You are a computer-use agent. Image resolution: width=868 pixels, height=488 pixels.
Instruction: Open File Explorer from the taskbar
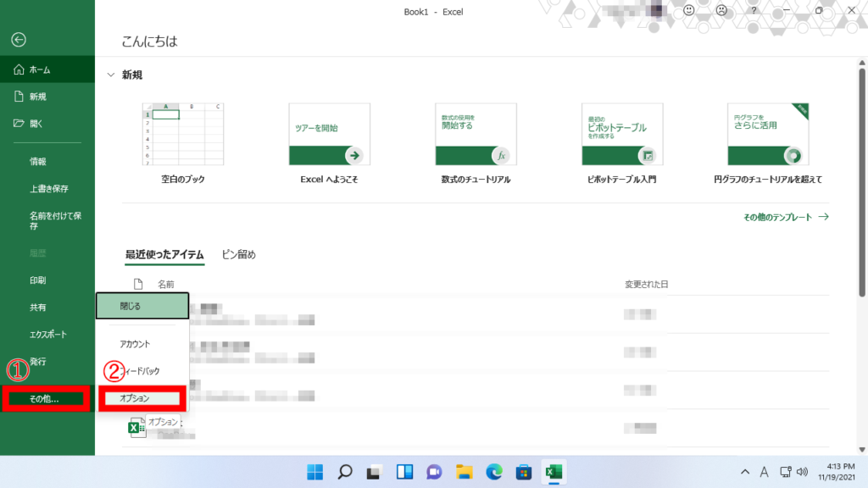tap(464, 472)
